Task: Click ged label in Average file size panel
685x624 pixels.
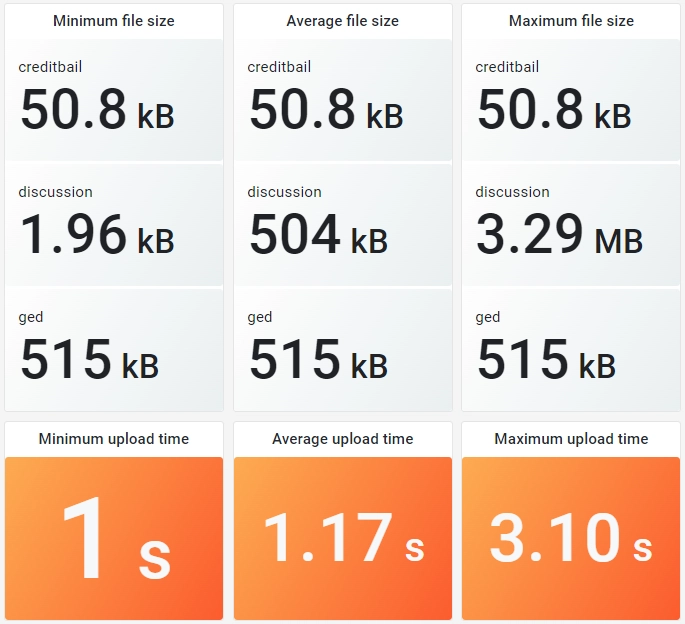Action: tap(260, 317)
